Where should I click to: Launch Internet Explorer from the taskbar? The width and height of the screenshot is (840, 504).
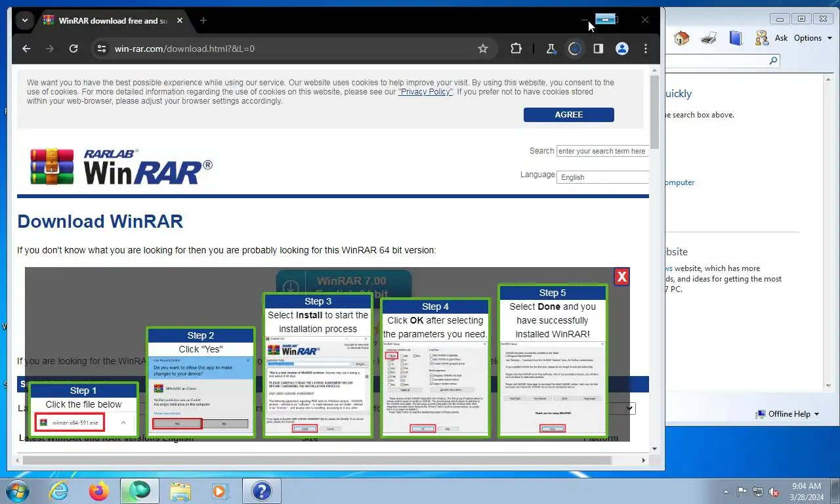pyautogui.click(x=58, y=491)
